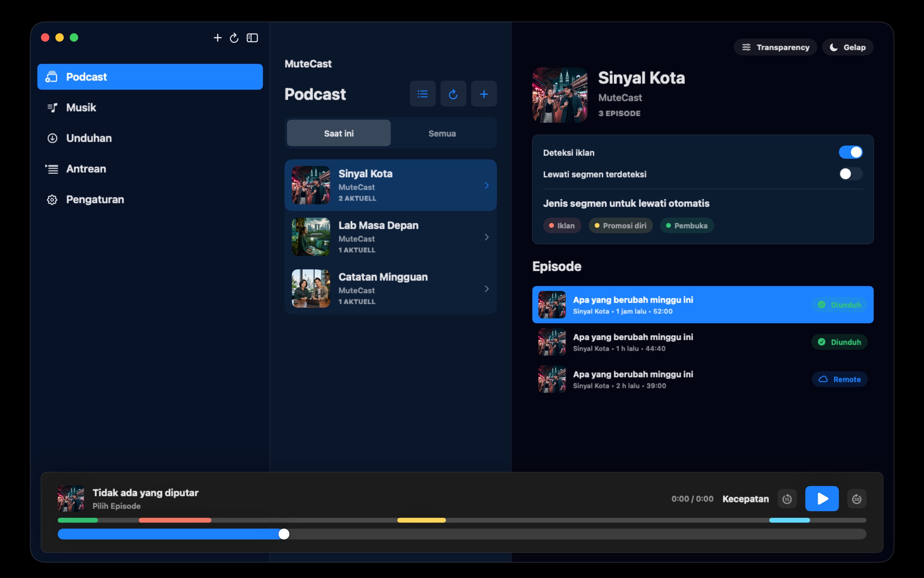
Task: Click Tidak ada yang diputar title
Action: (145, 492)
